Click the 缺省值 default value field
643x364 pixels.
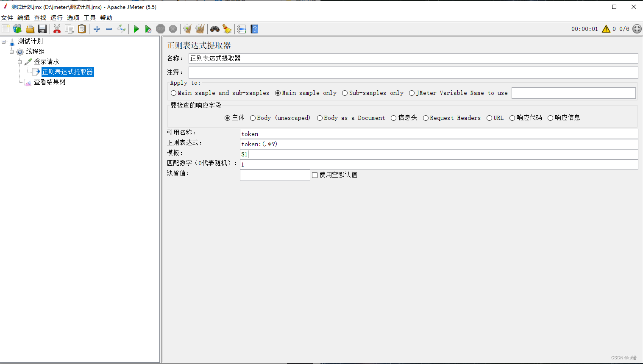pos(275,175)
